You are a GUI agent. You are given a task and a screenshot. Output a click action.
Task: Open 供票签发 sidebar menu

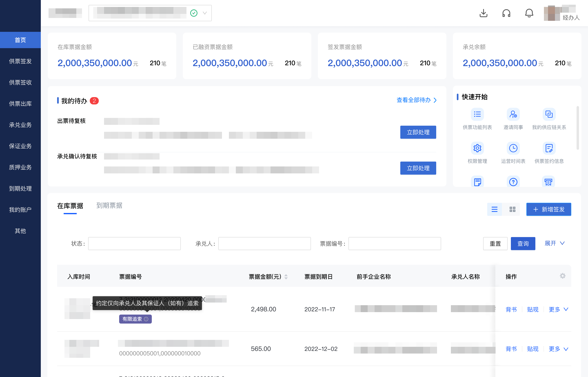click(x=20, y=61)
